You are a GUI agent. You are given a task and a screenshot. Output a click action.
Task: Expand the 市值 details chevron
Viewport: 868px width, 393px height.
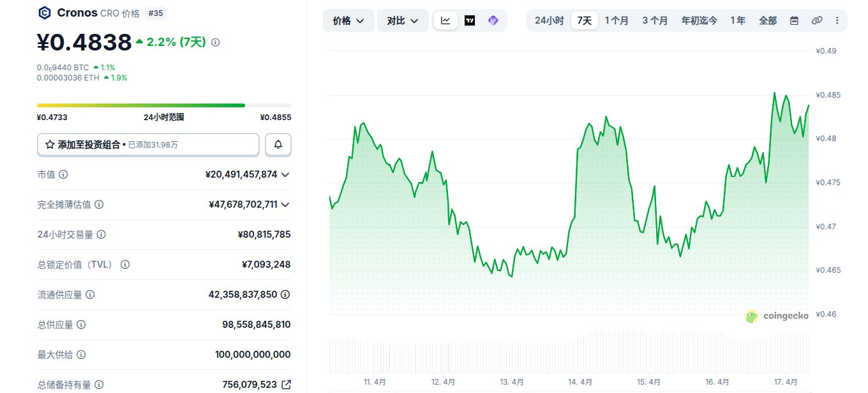pyautogui.click(x=285, y=174)
